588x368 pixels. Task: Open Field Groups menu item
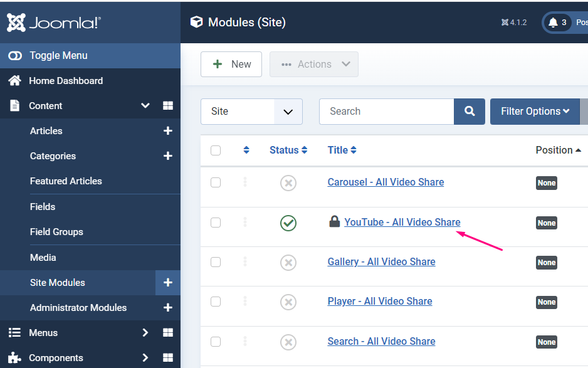point(56,232)
